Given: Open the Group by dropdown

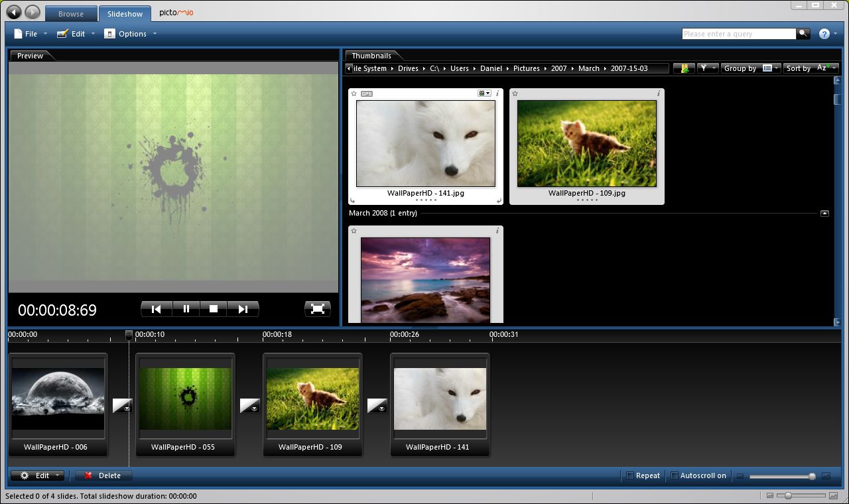Looking at the screenshot, I should click(x=751, y=68).
